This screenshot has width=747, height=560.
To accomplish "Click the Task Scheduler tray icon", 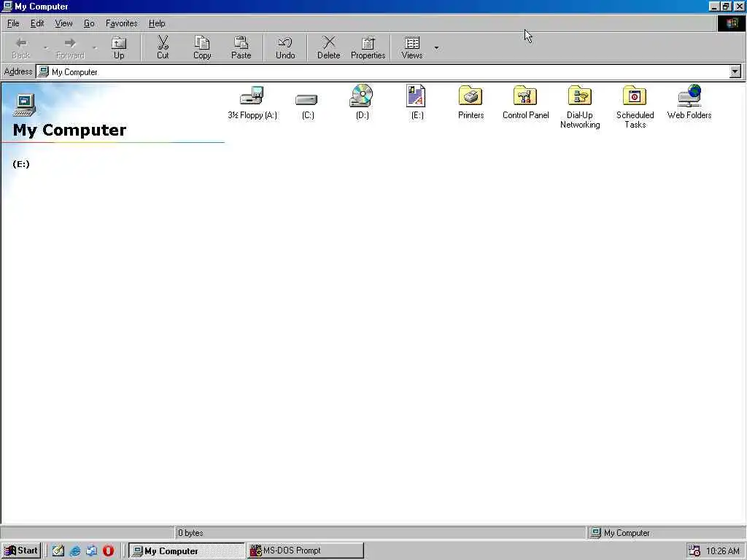I will click(694, 551).
